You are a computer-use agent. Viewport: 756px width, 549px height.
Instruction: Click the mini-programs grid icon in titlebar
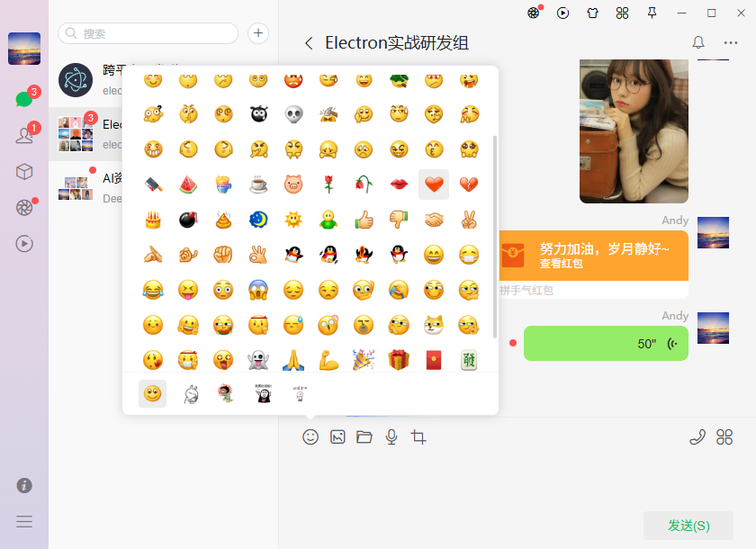tap(622, 14)
